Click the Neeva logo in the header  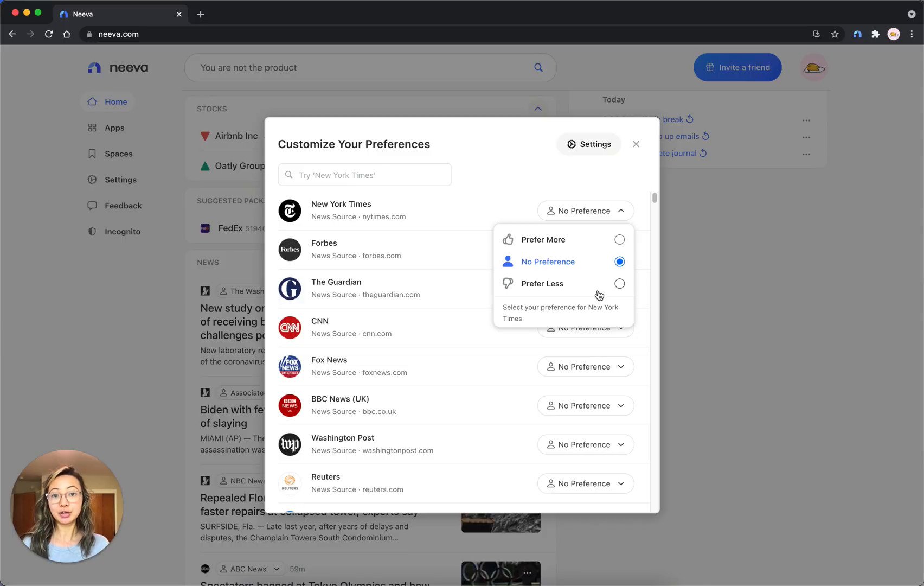click(x=118, y=68)
